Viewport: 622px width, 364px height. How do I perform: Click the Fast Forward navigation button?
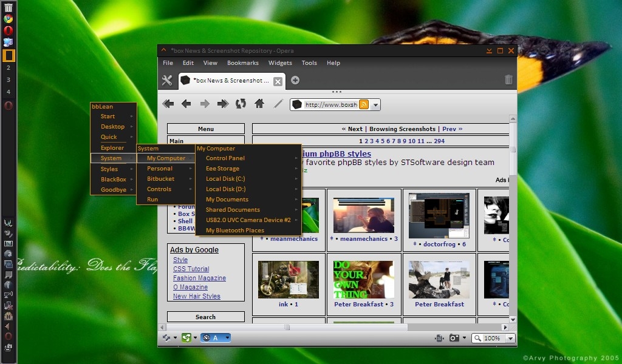(x=222, y=104)
